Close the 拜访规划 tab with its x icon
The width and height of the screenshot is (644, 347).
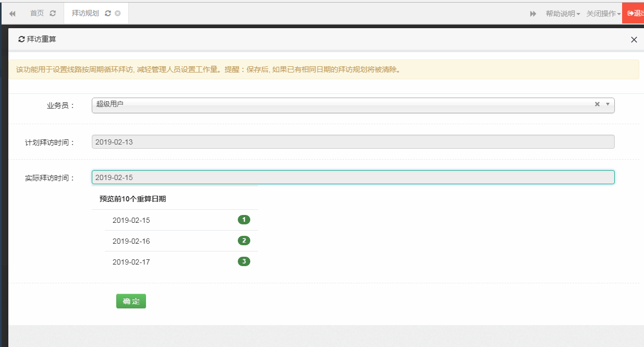(118, 14)
